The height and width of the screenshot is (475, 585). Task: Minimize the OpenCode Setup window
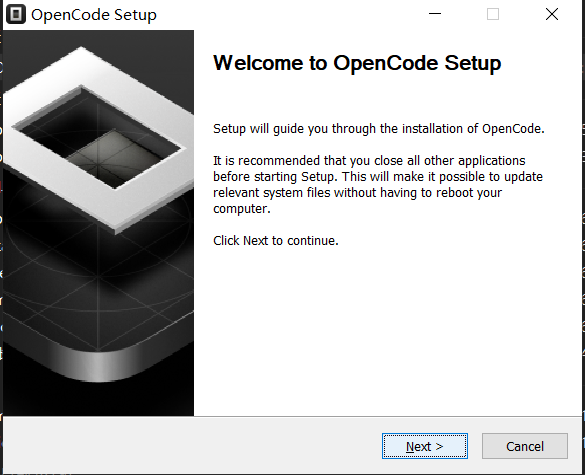435,14
